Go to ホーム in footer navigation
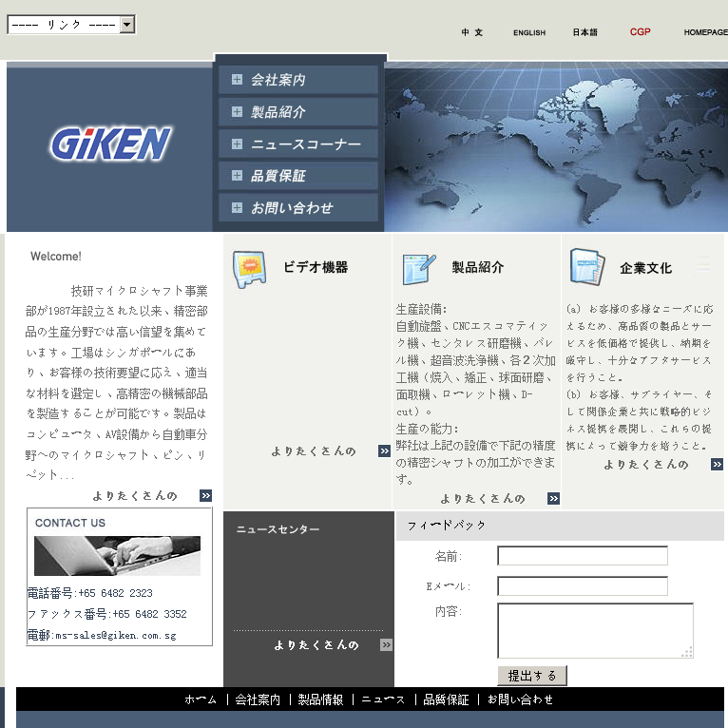The height and width of the screenshot is (728, 728). (201, 699)
